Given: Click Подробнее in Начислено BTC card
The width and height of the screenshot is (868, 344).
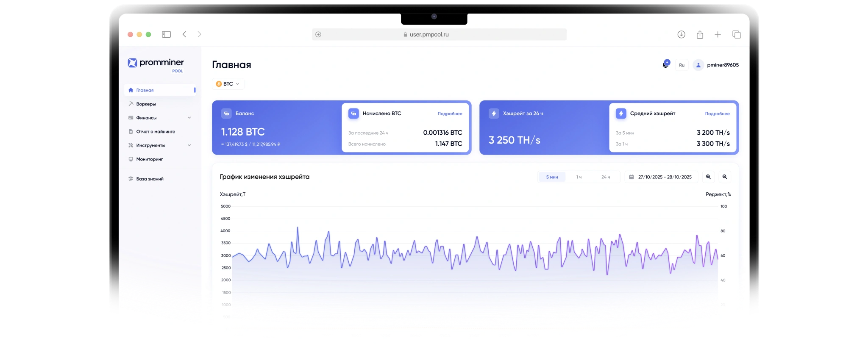Looking at the screenshot, I should point(450,114).
